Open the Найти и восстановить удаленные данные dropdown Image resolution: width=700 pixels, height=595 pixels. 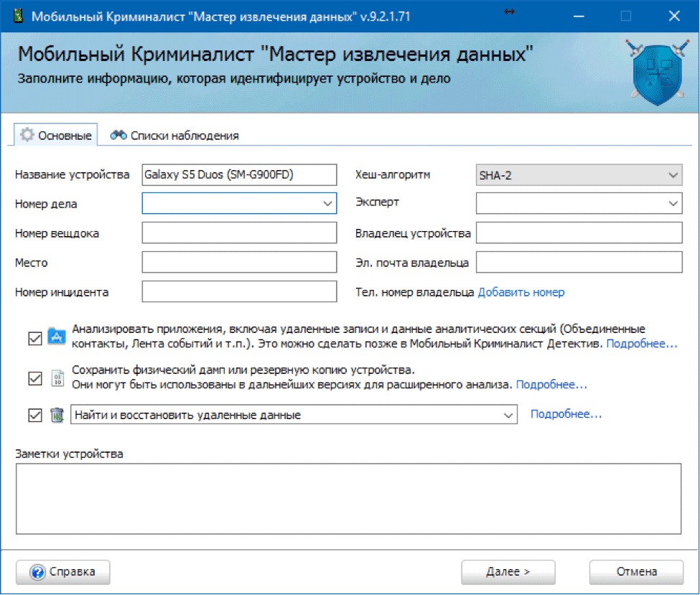[508, 415]
